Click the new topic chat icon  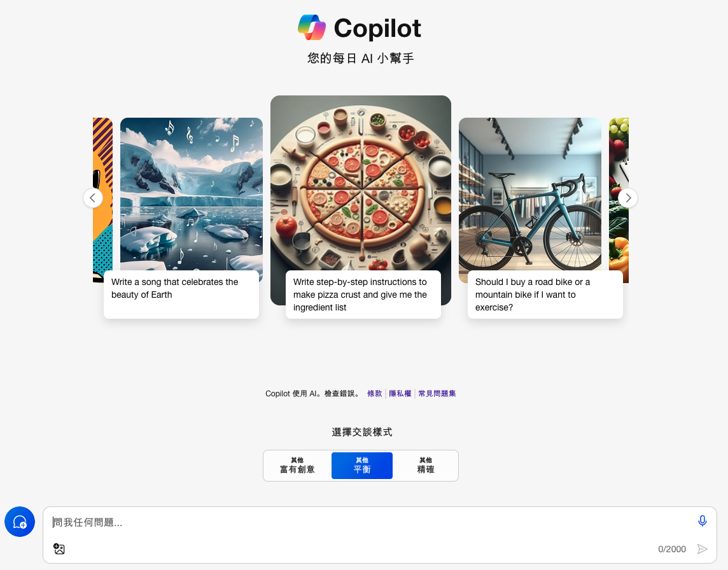20,522
